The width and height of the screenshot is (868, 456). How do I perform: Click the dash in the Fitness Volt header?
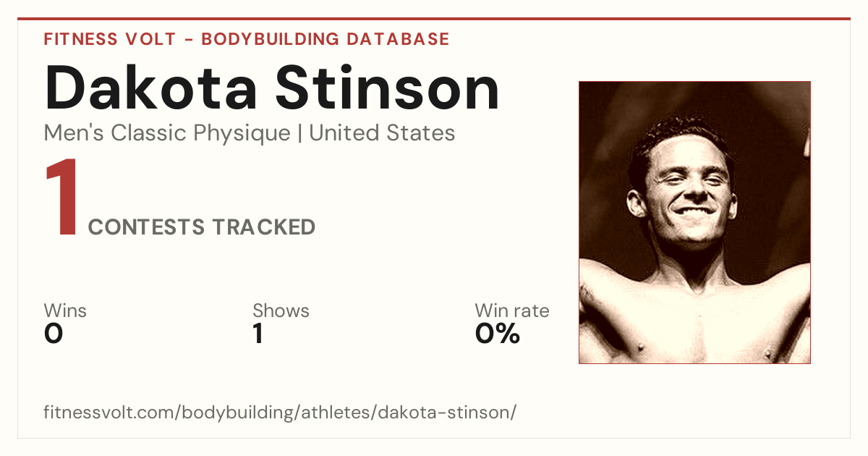tap(188, 40)
